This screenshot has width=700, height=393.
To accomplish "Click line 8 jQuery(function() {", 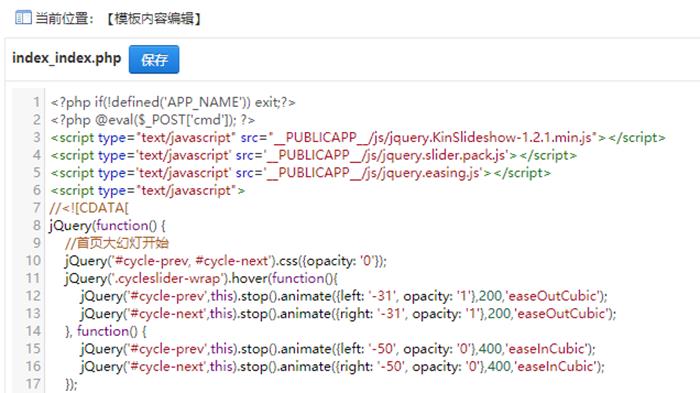I will pos(107,226).
